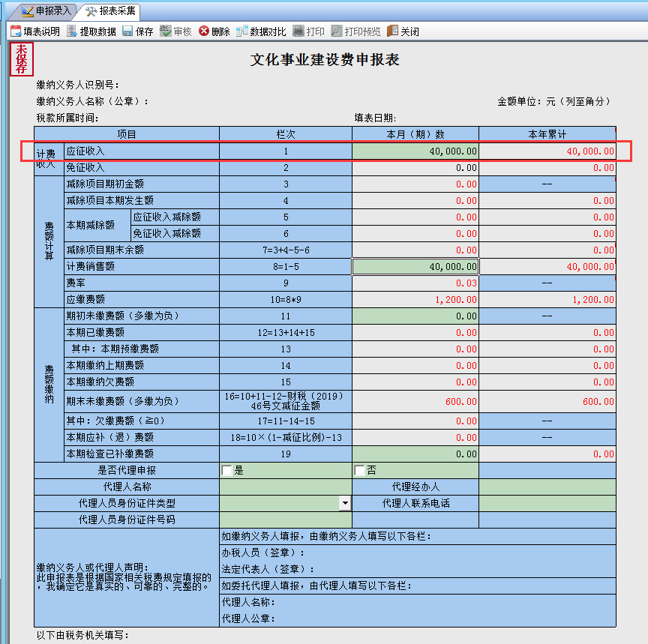
Task: Click the 代理人联系电话 input field
Action: click(x=547, y=503)
